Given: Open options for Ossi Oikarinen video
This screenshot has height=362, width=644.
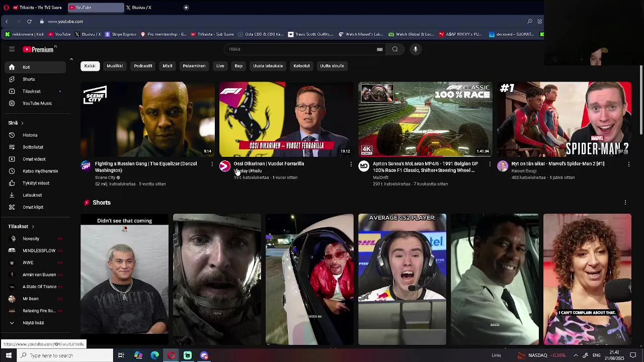Looking at the screenshot, I should point(351,164).
